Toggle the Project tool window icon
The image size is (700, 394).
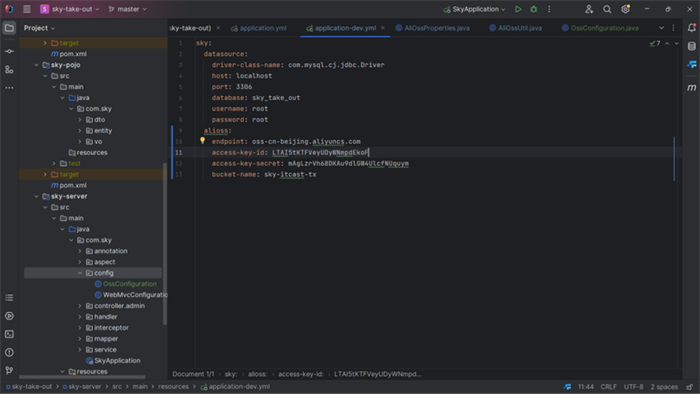(x=9, y=28)
